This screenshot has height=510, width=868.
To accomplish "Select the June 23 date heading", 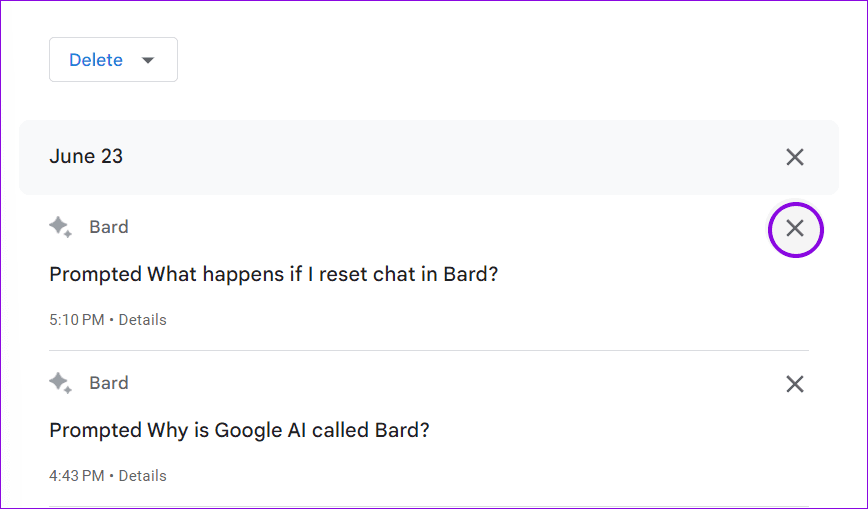I will (86, 157).
